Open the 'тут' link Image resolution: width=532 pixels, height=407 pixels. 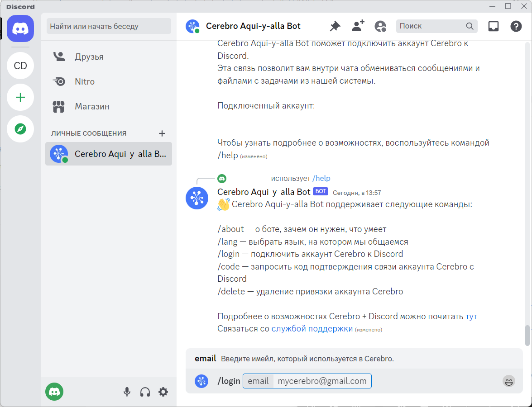[471, 317]
